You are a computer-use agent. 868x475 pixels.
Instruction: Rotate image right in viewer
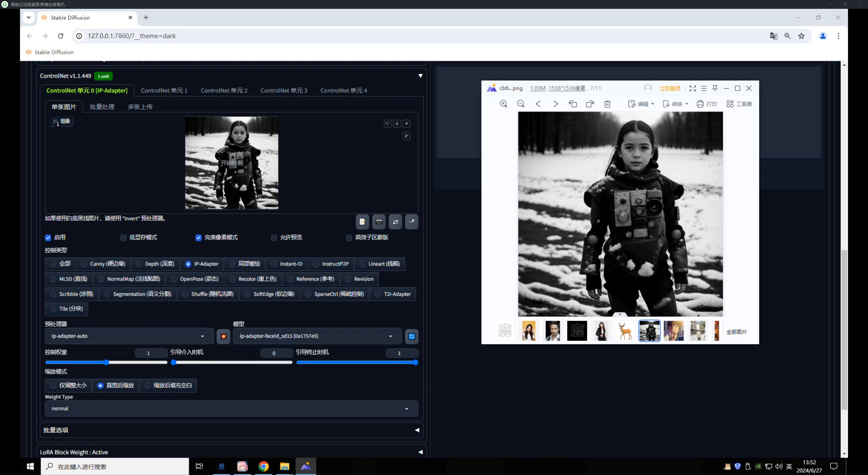(x=590, y=104)
